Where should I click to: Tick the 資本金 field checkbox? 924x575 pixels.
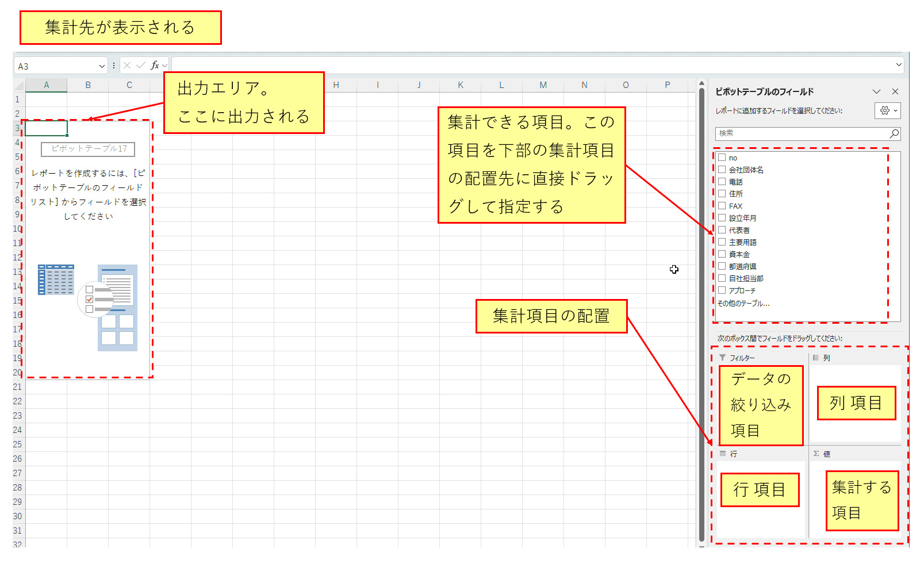[x=722, y=254]
